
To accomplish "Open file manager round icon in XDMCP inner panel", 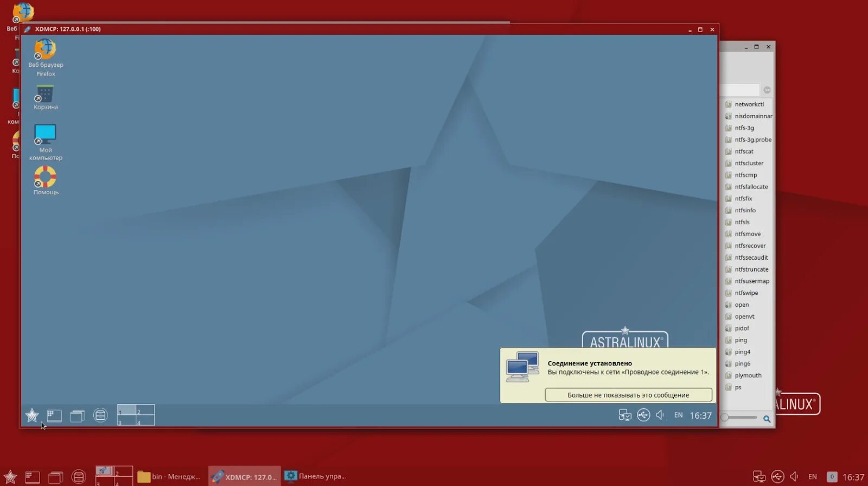I will [100, 415].
